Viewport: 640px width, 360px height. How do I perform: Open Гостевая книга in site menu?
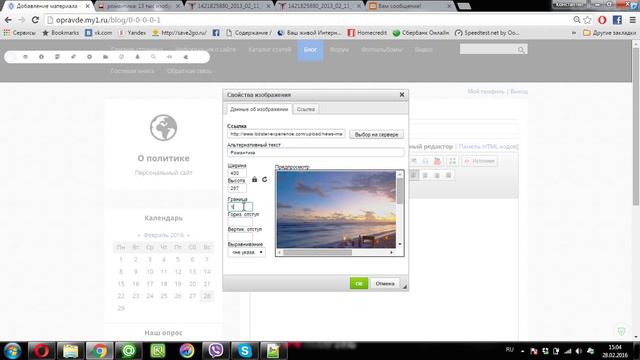[x=132, y=71]
